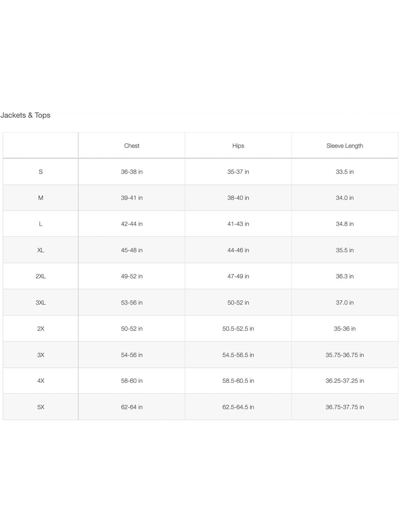Image resolution: width=399 pixels, height=532 pixels.
Task: Click the 2X size row label
Action: point(41,329)
